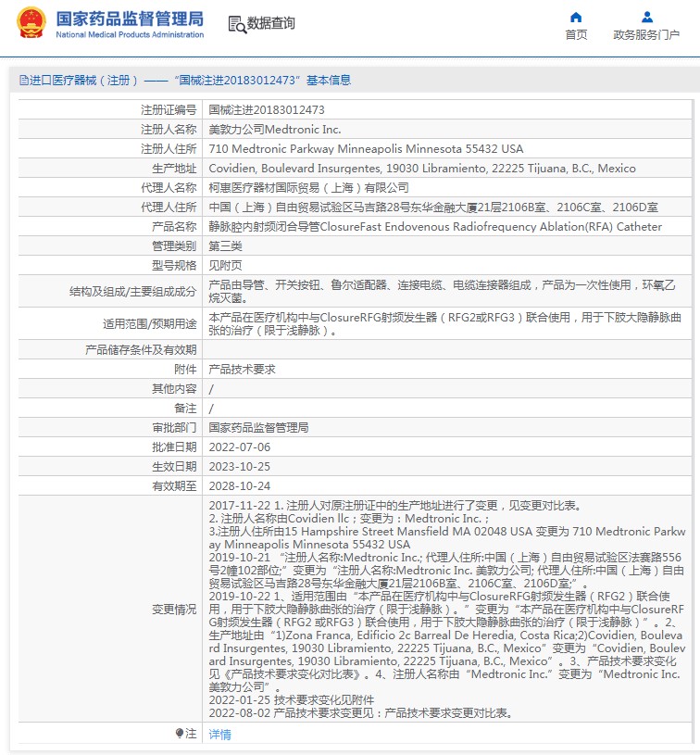Click the 其他内容 row label

coord(174,388)
